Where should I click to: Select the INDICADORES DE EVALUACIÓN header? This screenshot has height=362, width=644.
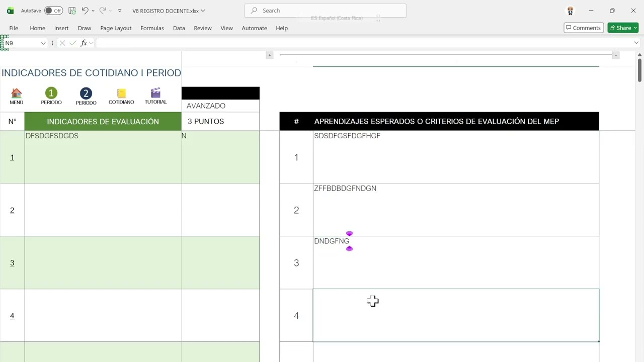(x=103, y=121)
